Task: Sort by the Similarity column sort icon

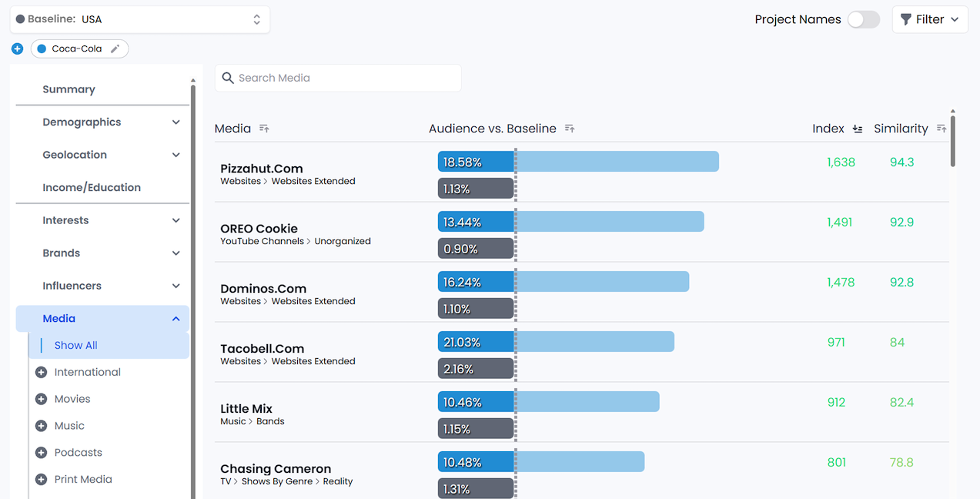Action: click(942, 129)
